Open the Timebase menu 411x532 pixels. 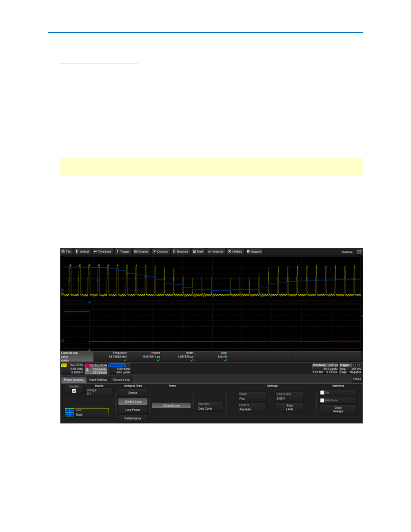click(x=103, y=252)
